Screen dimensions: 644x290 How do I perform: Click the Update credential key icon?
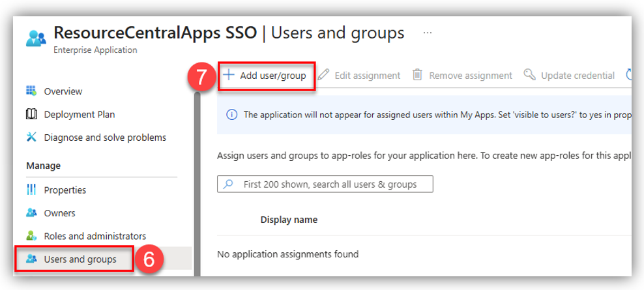(x=530, y=75)
